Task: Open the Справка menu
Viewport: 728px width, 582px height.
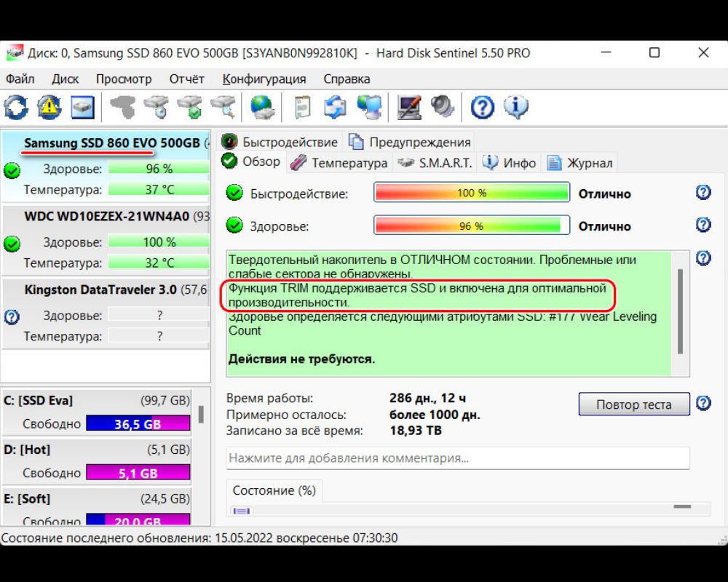Action: [347, 79]
